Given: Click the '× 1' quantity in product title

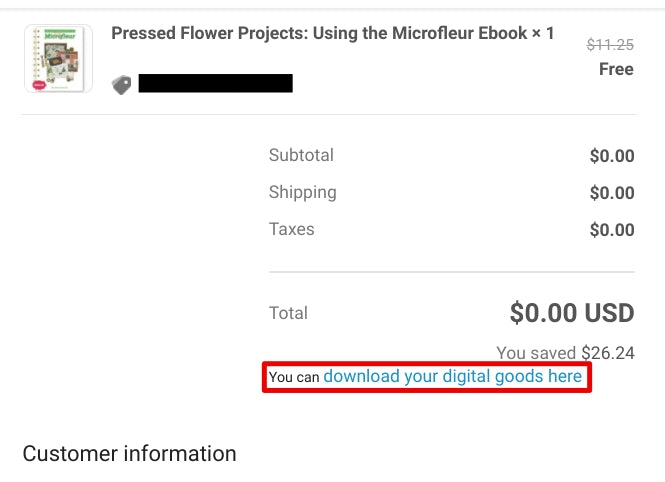Looking at the screenshot, I should [543, 33].
